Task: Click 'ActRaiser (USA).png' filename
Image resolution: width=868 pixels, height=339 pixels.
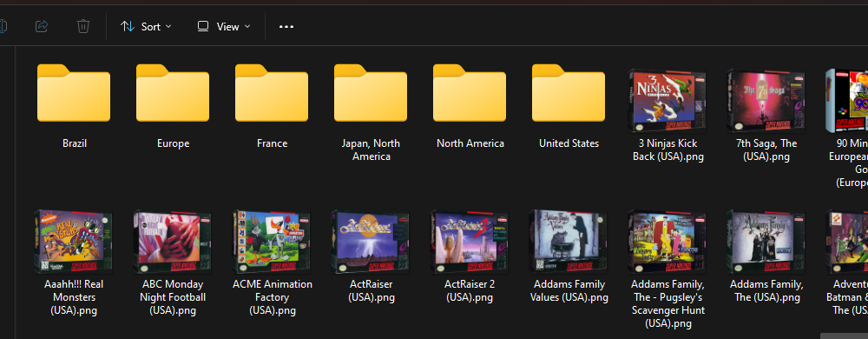Action: (x=371, y=291)
